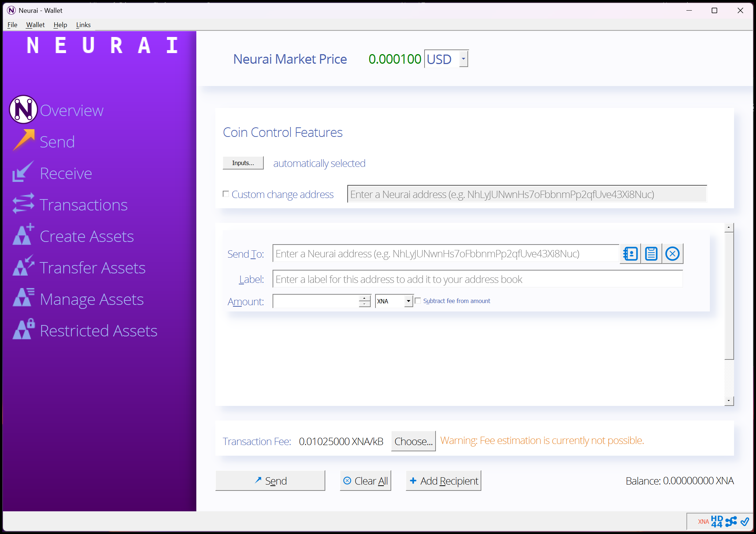Click the HD44 wallet status icon
The width and height of the screenshot is (756, 534).
coord(717,521)
